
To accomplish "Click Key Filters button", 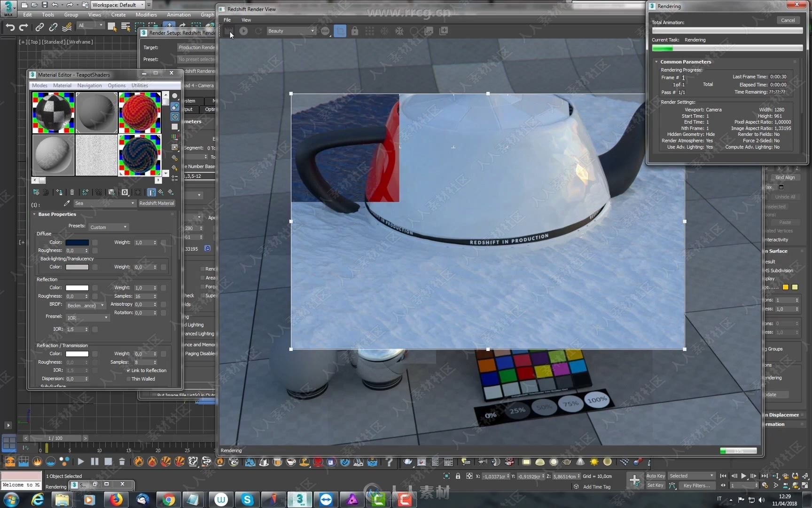I will 696,485.
